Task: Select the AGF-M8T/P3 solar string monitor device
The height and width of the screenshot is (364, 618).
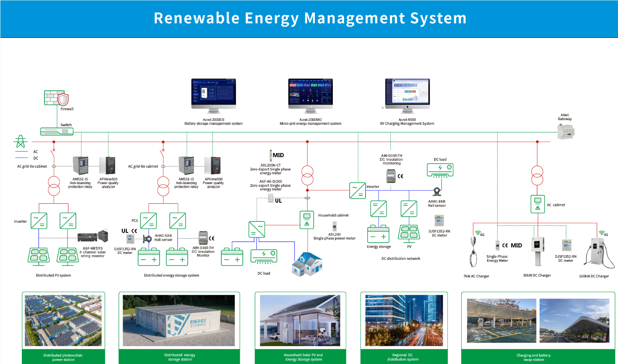Action: tap(92, 236)
